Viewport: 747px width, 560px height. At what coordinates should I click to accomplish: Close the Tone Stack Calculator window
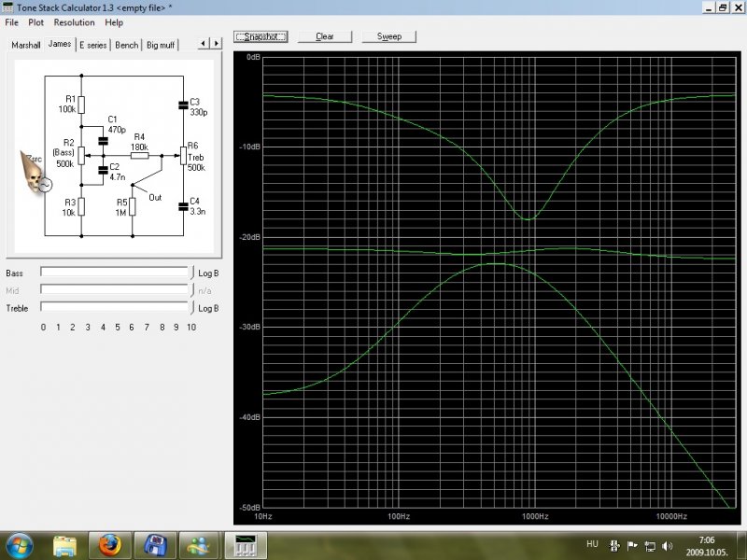tap(738, 7)
